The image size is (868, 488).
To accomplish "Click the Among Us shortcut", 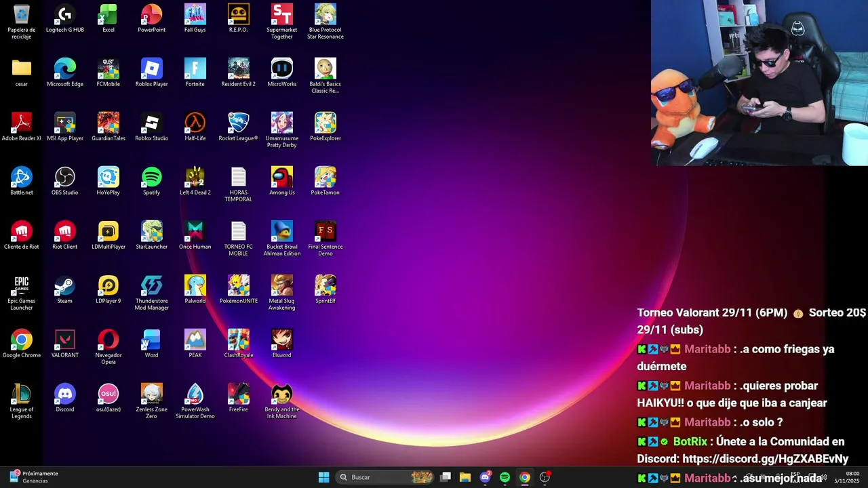I will (x=282, y=181).
